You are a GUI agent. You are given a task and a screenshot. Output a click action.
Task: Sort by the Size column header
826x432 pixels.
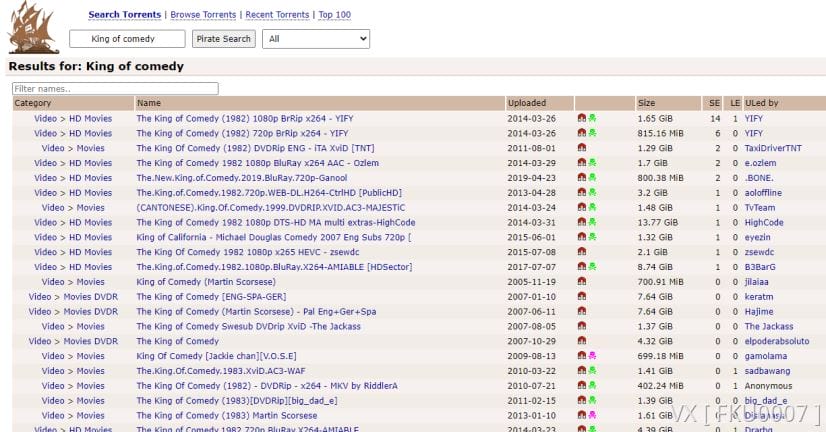(x=646, y=103)
